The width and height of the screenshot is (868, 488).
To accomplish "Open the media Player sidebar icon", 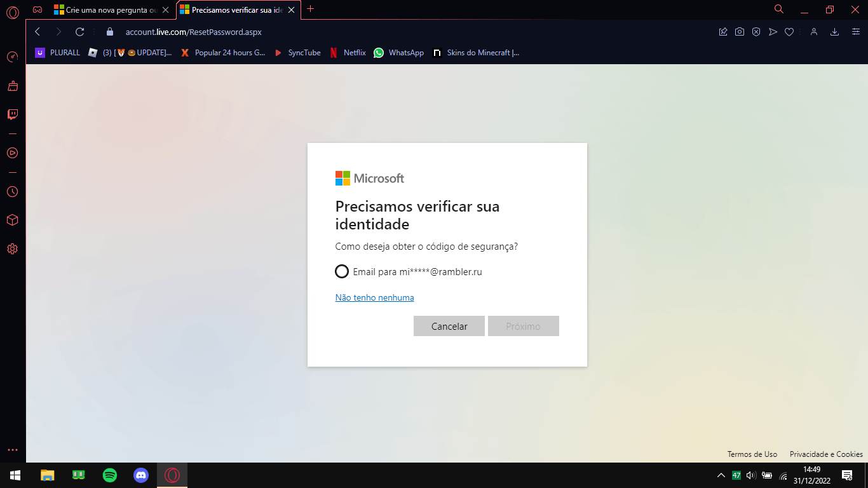I will 12,152.
